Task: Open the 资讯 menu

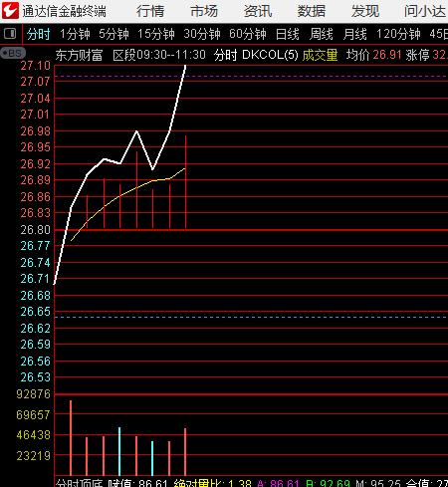Action: click(258, 11)
